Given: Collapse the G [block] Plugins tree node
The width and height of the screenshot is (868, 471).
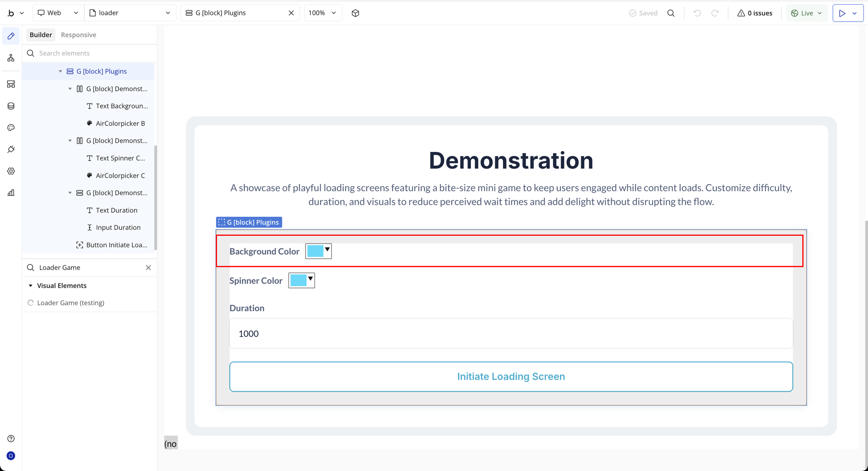Looking at the screenshot, I should 60,71.
